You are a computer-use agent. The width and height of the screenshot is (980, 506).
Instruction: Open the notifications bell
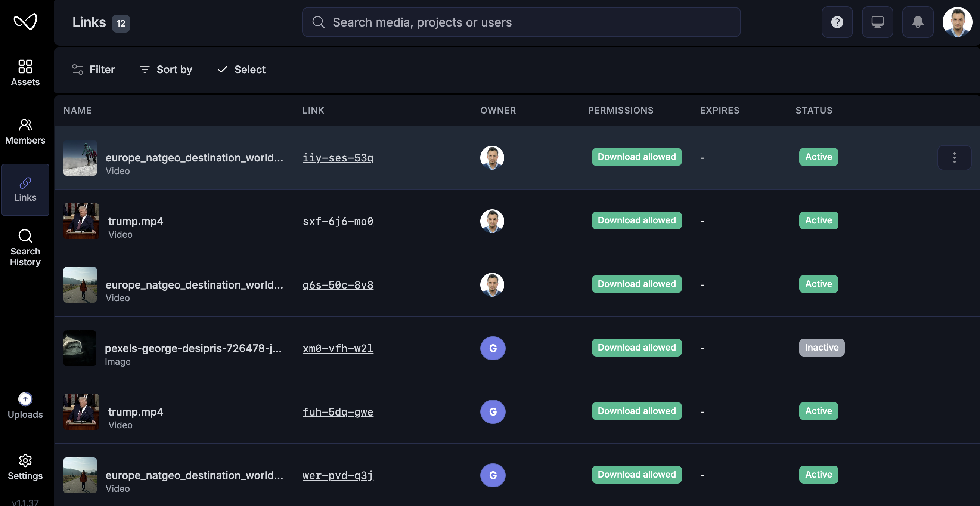point(917,22)
